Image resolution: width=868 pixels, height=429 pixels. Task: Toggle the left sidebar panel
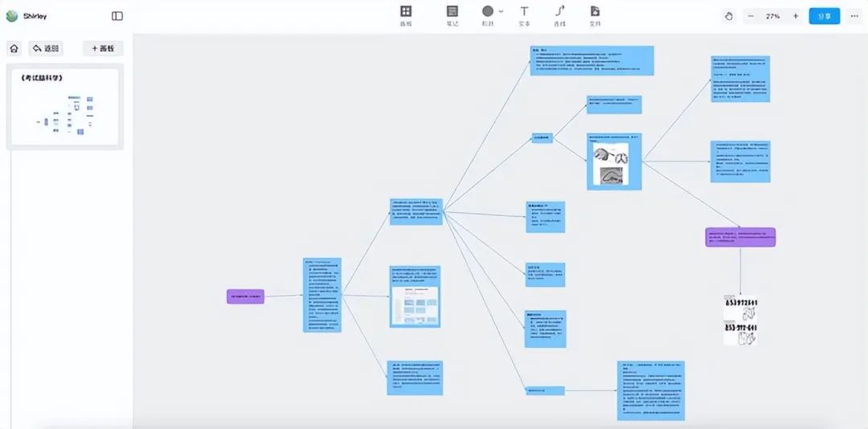117,16
